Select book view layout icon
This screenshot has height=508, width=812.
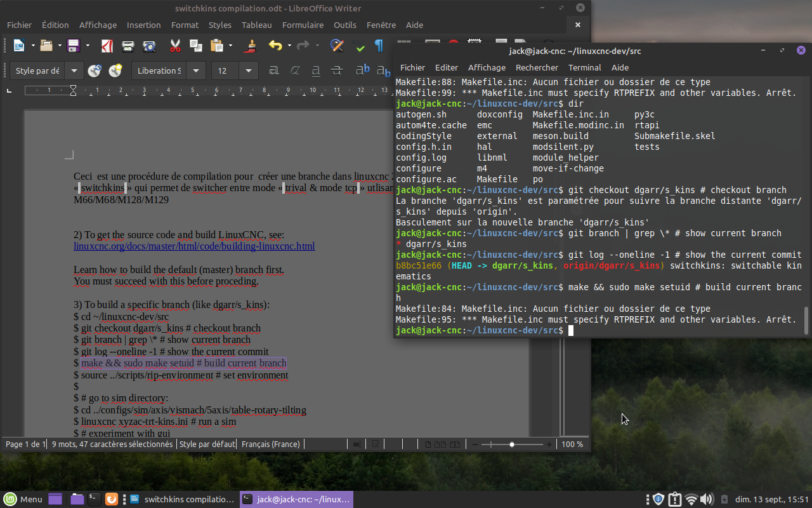pyautogui.click(x=454, y=444)
